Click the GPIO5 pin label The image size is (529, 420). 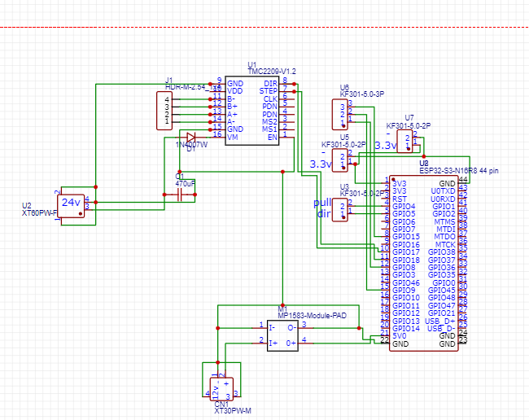[404, 214]
